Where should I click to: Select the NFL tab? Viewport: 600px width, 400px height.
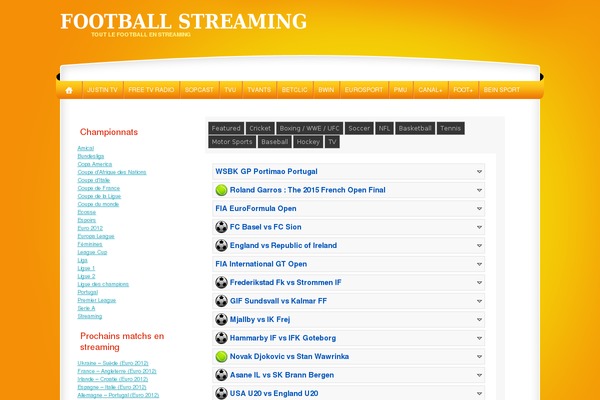coord(384,128)
